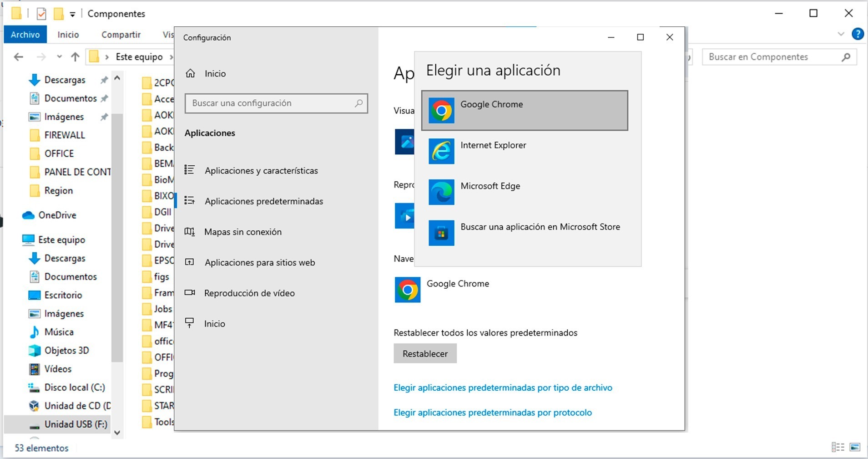Open Aplicaciones y características page

click(x=261, y=171)
